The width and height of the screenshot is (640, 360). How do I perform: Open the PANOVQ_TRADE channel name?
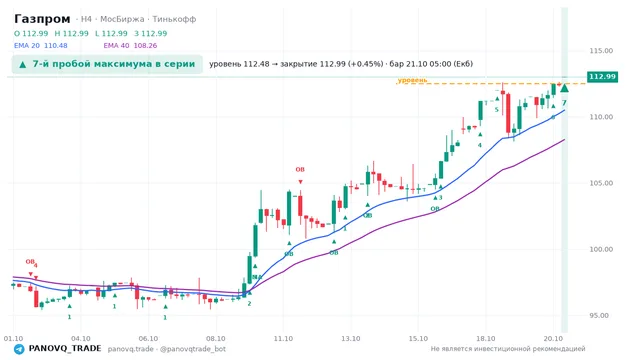tap(65, 349)
